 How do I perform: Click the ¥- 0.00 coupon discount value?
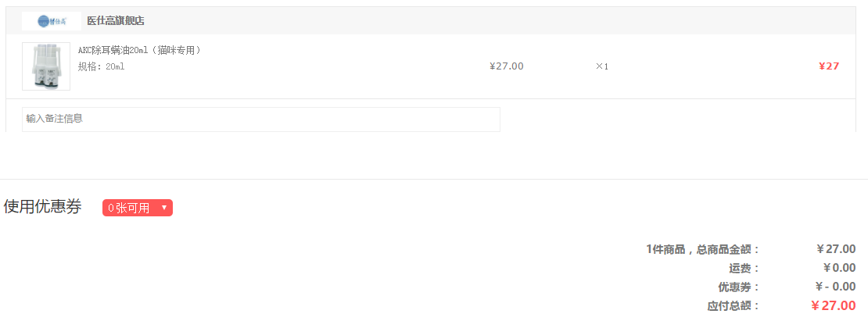click(x=835, y=287)
